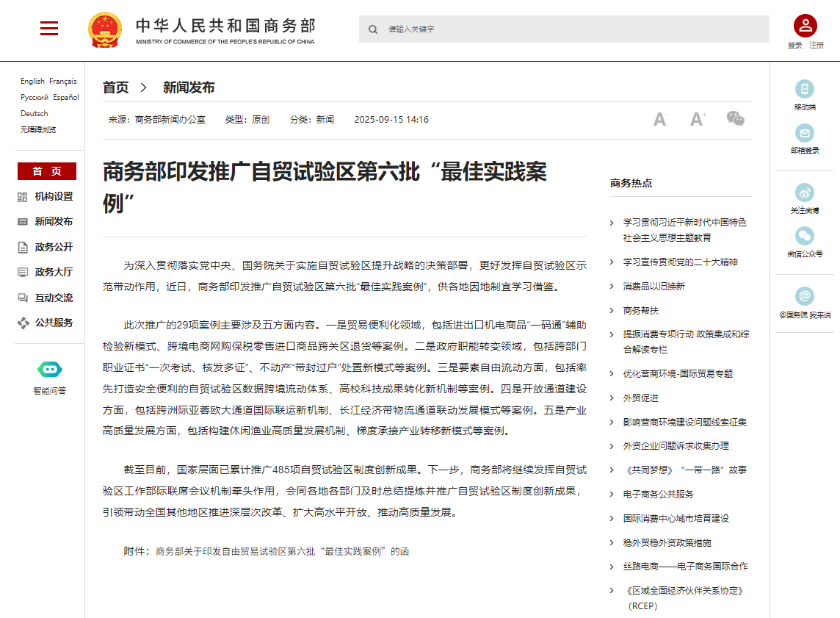Decrease font size with small A icon
The image size is (840, 618).
(659, 119)
